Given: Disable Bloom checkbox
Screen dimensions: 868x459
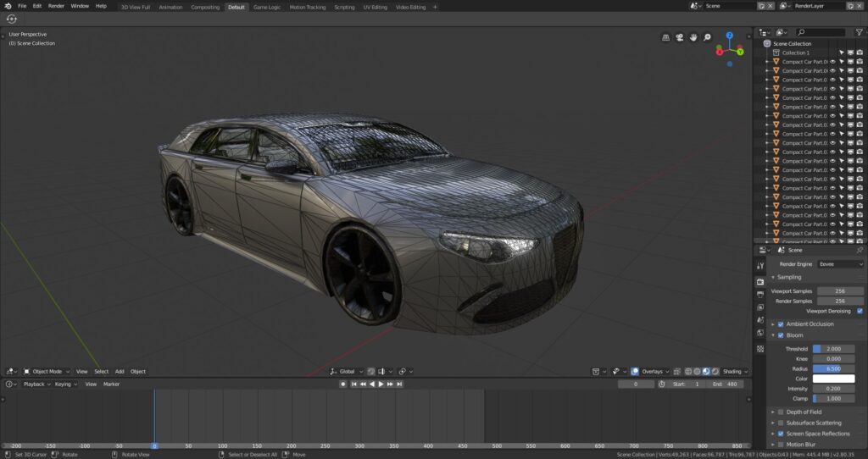Looking at the screenshot, I should click(781, 335).
